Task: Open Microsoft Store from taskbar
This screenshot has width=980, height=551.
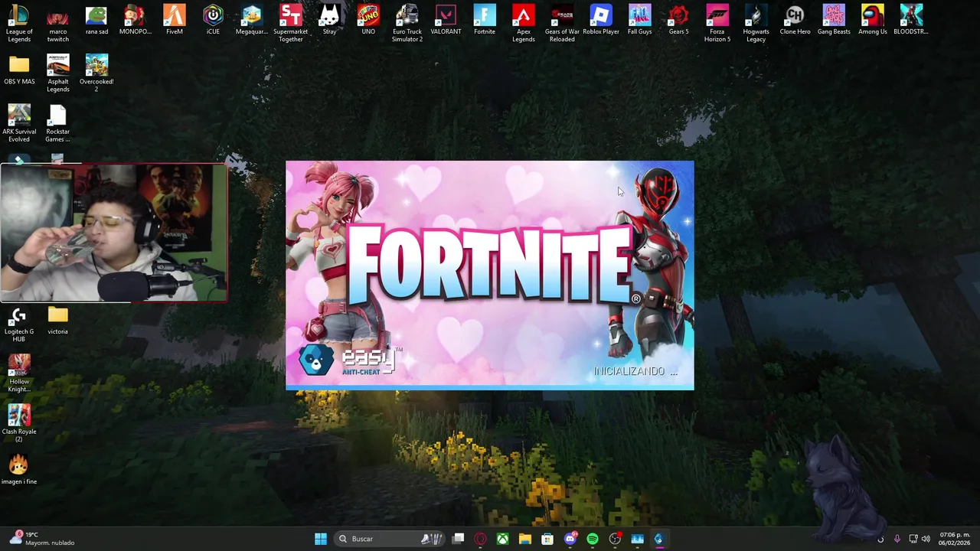Action: coord(547,539)
